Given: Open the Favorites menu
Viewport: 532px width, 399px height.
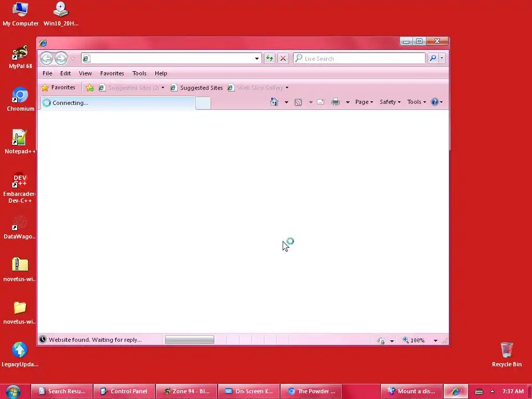Looking at the screenshot, I should (x=112, y=73).
